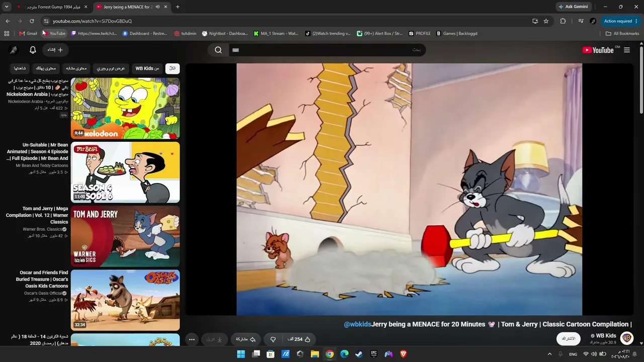Screen dimensions: 644x362
Task: Open the YouTube account avatar menu
Action: click(14, 50)
